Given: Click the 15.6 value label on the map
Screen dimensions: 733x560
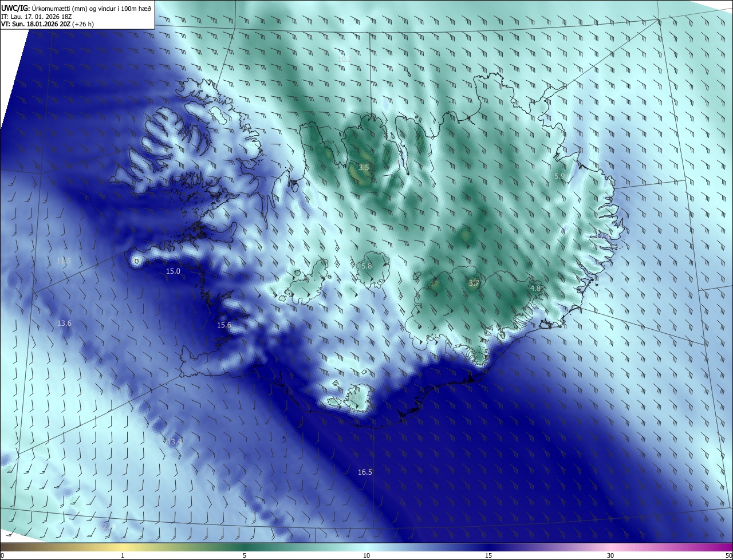Looking at the screenshot, I should pyautogui.click(x=224, y=325).
